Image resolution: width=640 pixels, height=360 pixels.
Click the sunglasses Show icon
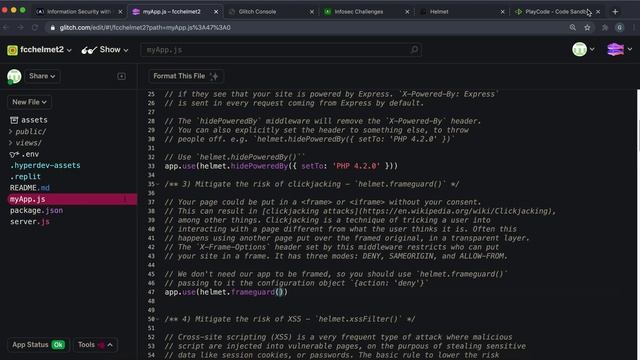89,50
